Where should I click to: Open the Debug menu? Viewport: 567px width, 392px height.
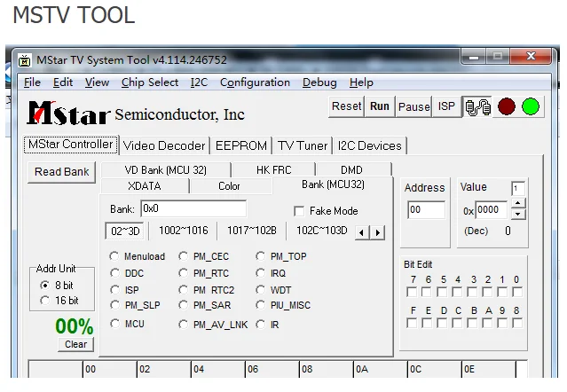(x=319, y=82)
